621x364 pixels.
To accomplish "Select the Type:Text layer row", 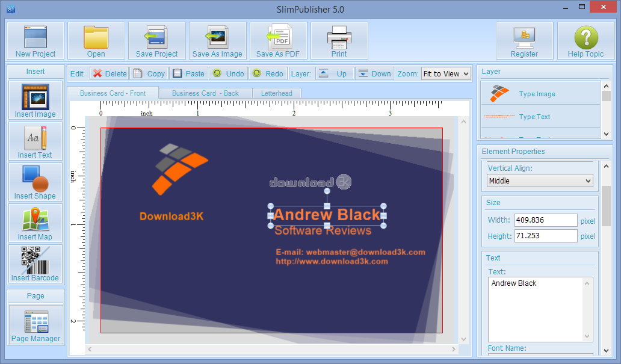I will tap(540, 117).
